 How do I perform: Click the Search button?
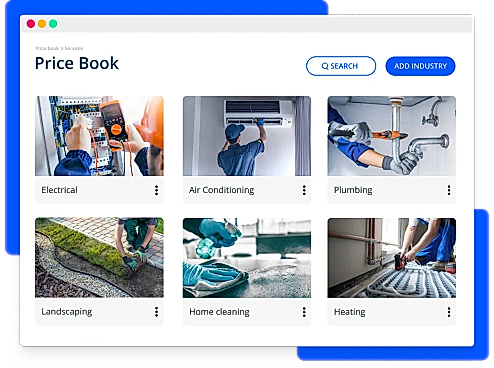(x=341, y=66)
